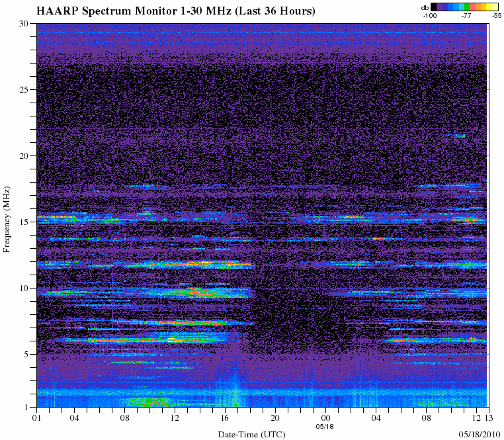Pick the black swatch of the db color scale
The width and height of the screenshot is (504, 440).
click(433, 7)
